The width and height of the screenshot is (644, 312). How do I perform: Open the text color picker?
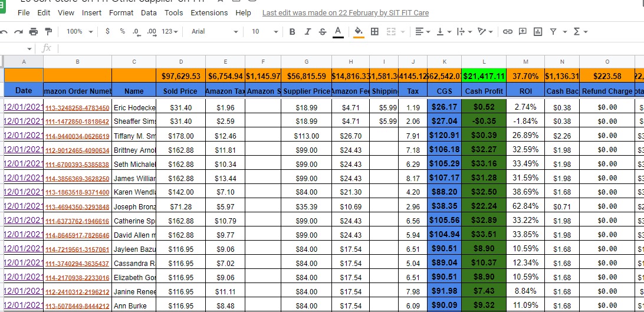click(x=338, y=31)
